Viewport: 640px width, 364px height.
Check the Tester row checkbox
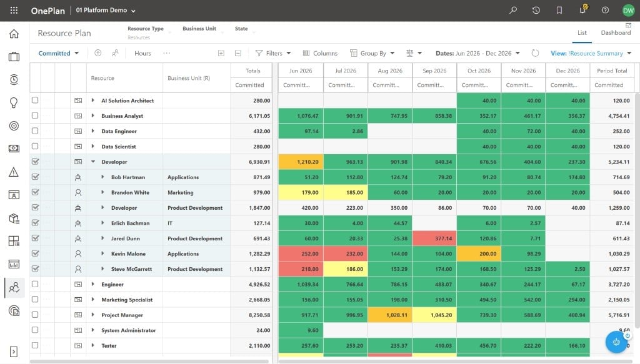point(35,345)
